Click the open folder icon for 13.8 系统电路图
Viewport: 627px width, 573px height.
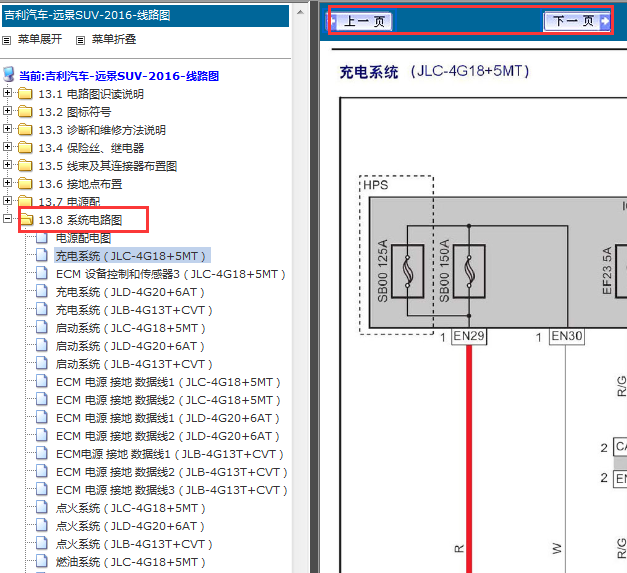26,220
